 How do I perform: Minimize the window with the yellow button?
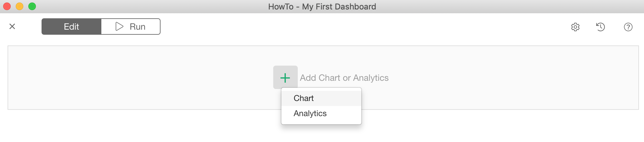point(20,6)
